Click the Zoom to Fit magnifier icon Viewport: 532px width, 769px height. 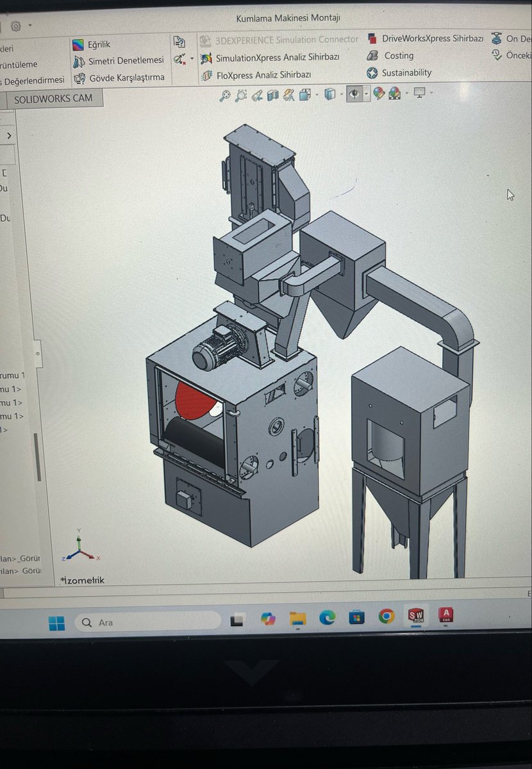point(225,95)
